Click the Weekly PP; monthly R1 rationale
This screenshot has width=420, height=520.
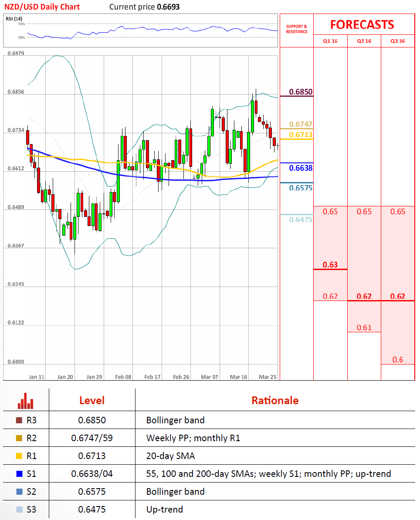(x=193, y=438)
